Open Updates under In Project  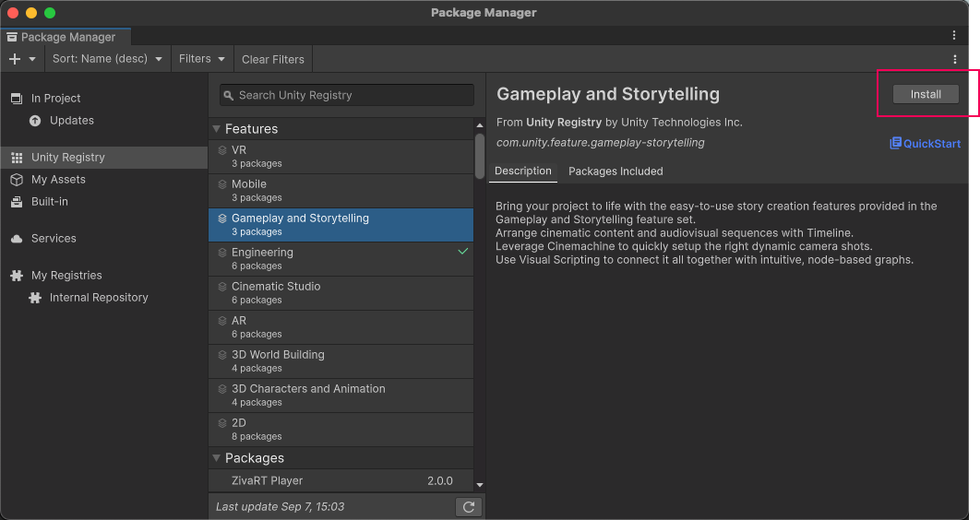(x=71, y=121)
